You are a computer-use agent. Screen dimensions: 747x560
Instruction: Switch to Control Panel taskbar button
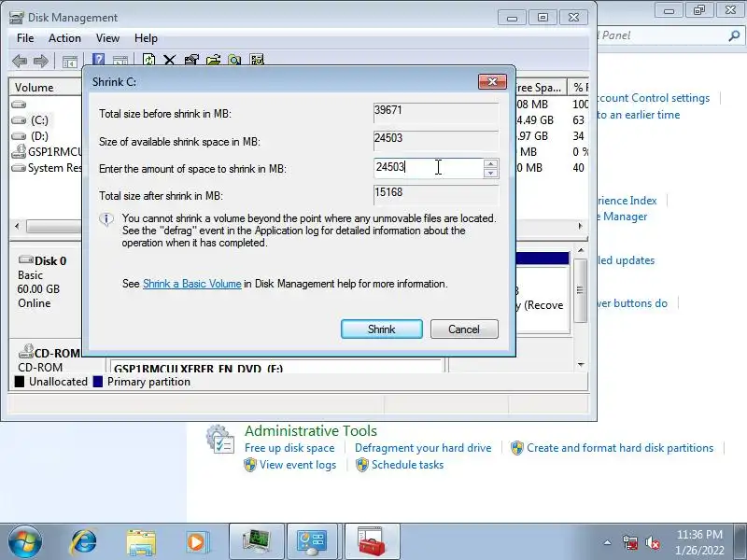[x=312, y=542]
